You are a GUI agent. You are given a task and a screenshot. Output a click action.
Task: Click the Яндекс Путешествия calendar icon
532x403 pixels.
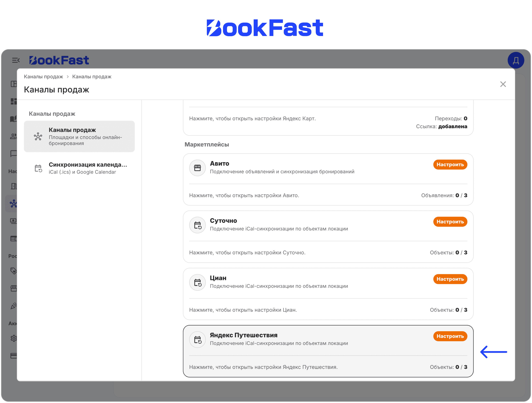[197, 340]
